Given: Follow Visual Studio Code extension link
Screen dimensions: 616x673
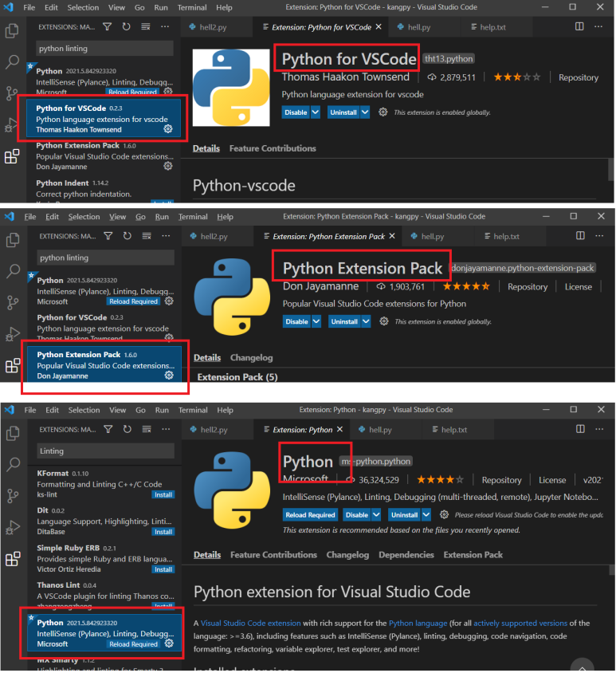Looking at the screenshot, I should [250, 623].
